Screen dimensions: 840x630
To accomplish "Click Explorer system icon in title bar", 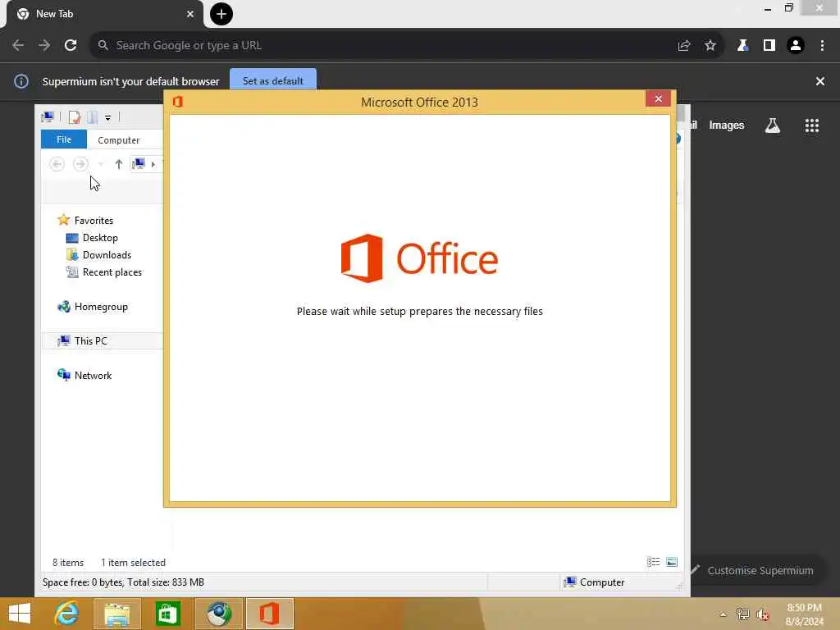I will (x=48, y=116).
